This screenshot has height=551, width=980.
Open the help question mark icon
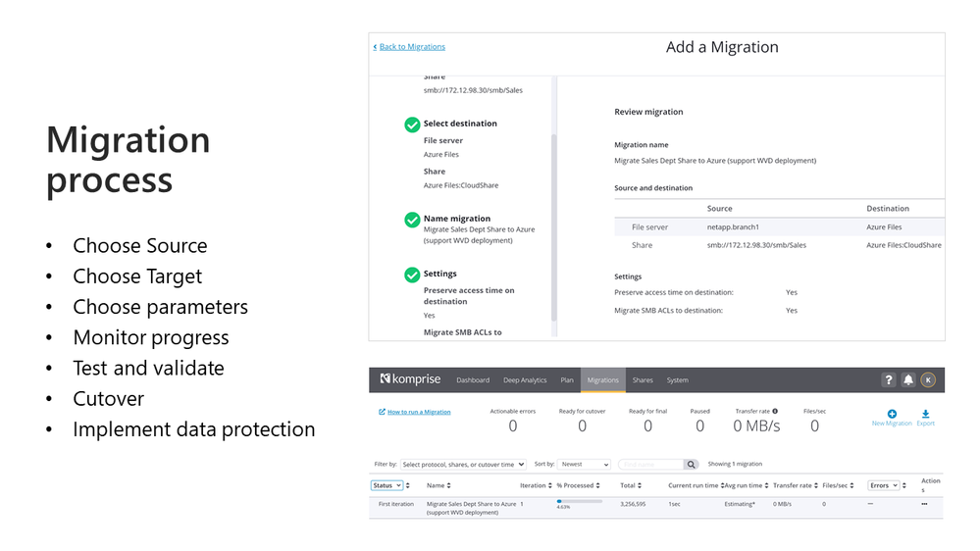[889, 379]
